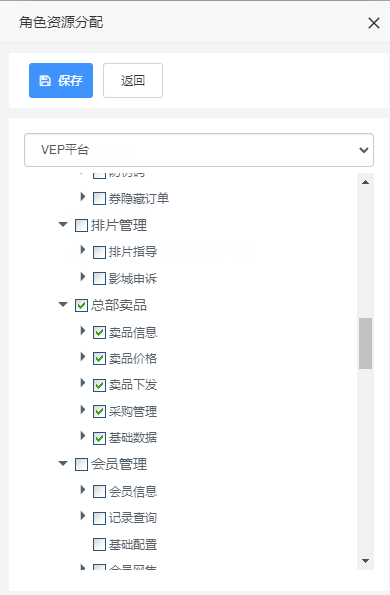Check the 影城申诉 checkbox
Image resolution: width=390 pixels, height=595 pixels.
[99, 279]
